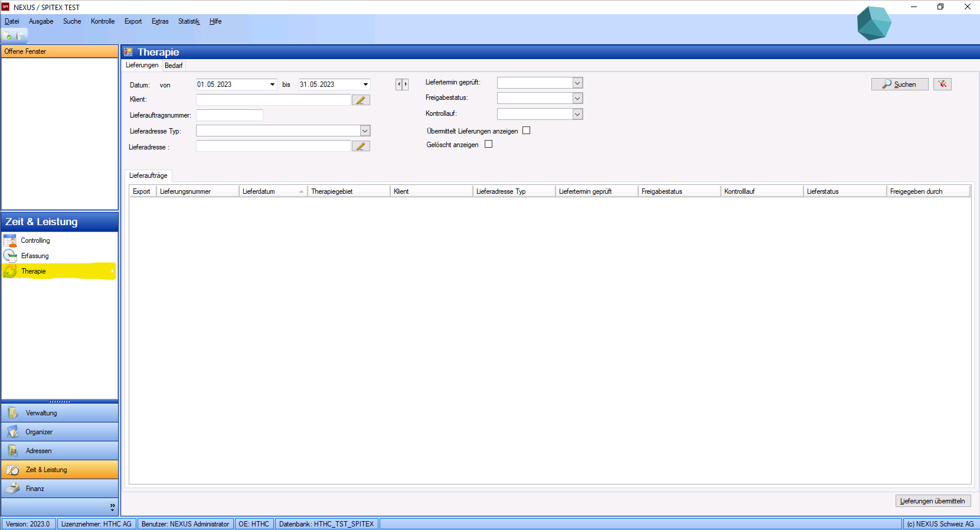Open the 'von' date picker dropdown
The height and width of the screenshot is (530, 980).
pyautogui.click(x=272, y=84)
